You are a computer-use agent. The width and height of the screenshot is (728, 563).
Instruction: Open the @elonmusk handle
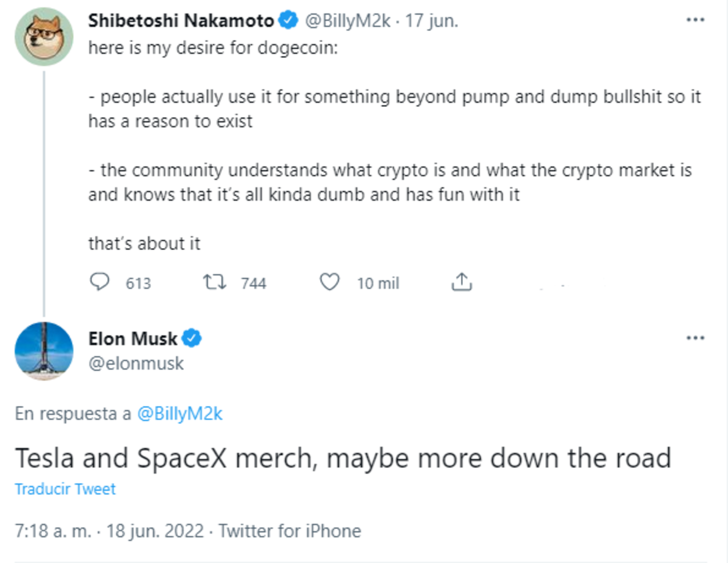(x=136, y=363)
